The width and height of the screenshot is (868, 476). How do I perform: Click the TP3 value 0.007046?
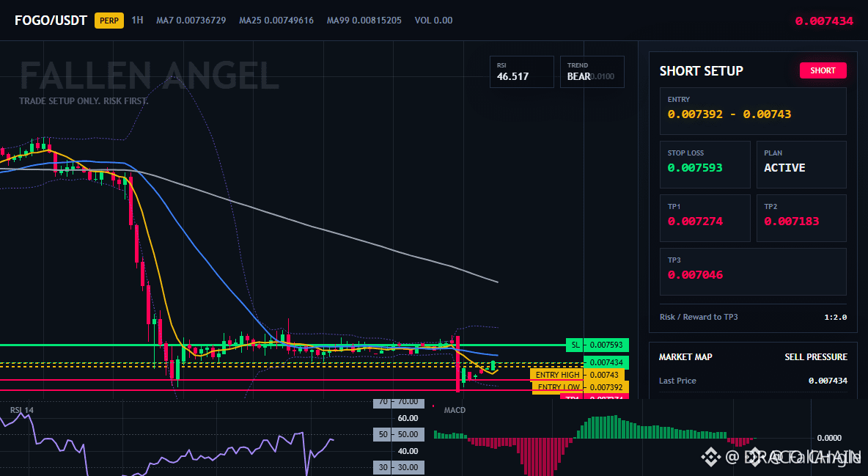[x=695, y=275]
